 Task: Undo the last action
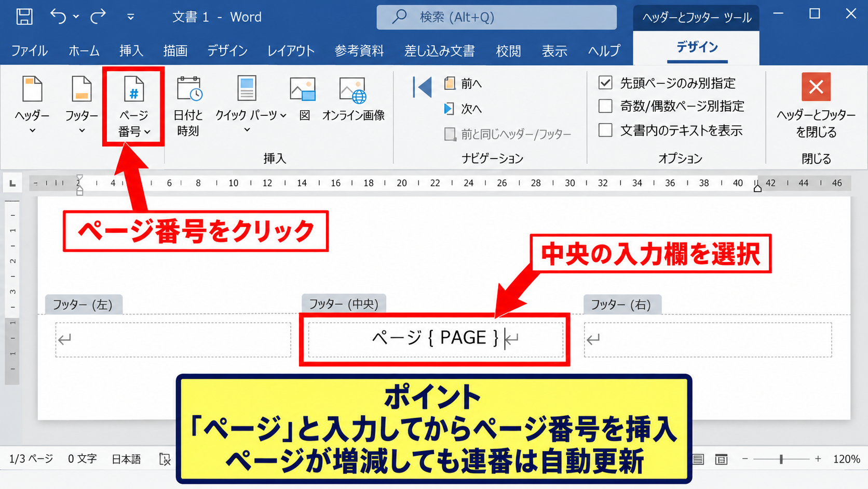(x=58, y=17)
